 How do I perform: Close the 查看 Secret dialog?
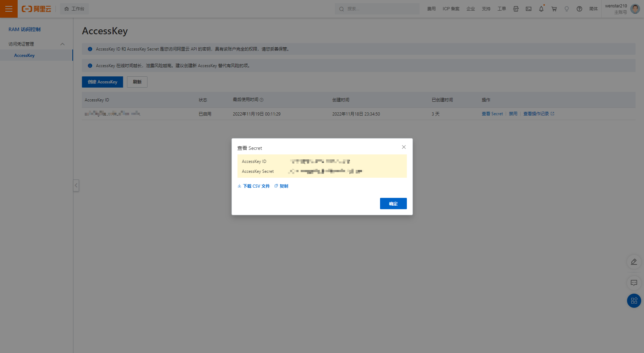(x=404, y=147)
